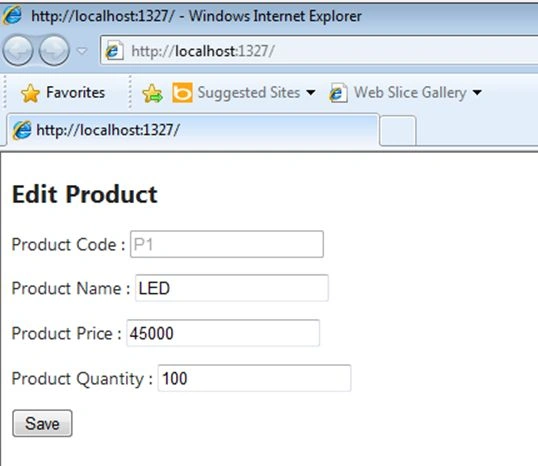Image resolution: width=538 pixels, height=466 pixels.
Task: Click the address bar URL field
Action: point(319,51)
